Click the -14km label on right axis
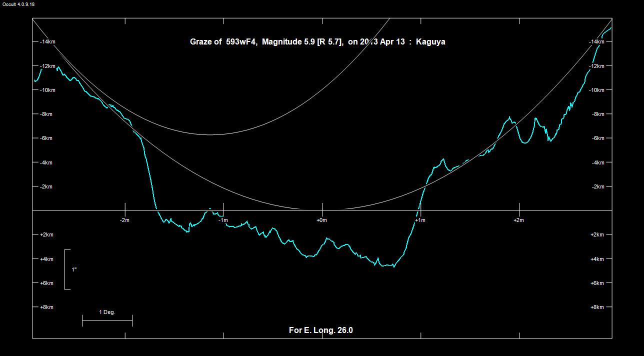Screen dimensions: 644x356 click(596, 42)
